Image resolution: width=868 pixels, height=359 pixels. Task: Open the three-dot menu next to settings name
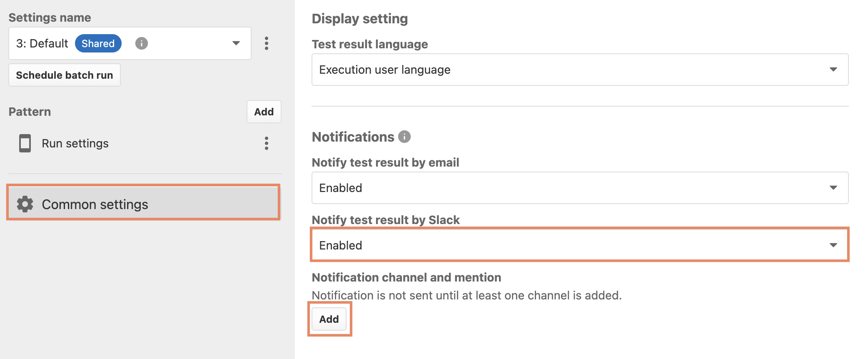point(267,43)
